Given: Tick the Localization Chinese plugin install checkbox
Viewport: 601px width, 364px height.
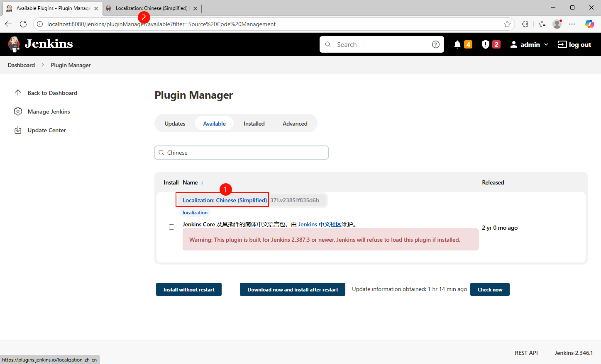Looking at the screenshot, I should [171, 227].
